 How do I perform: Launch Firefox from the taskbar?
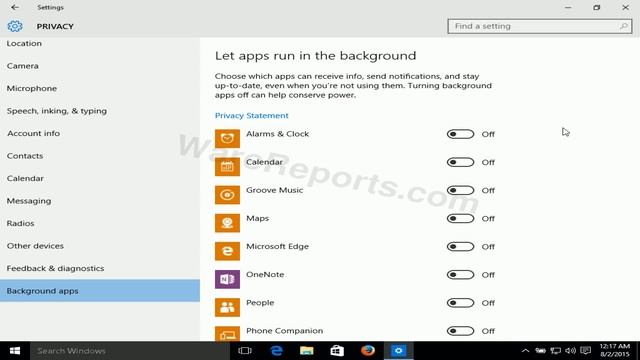pyautogui.click(x=368, y=351)
